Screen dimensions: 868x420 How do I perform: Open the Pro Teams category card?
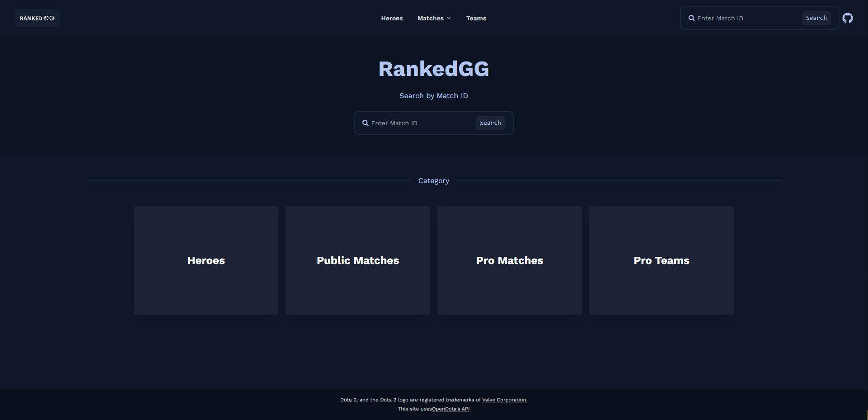pyautogui.click(x=662, y=260)
